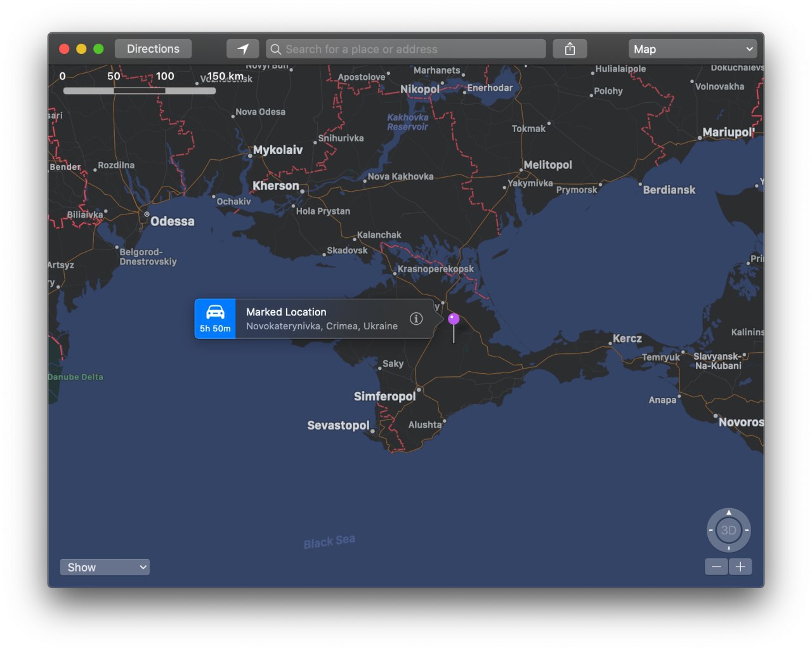Click the Tokmak town label
812x651 pixels.
(528, 129)
